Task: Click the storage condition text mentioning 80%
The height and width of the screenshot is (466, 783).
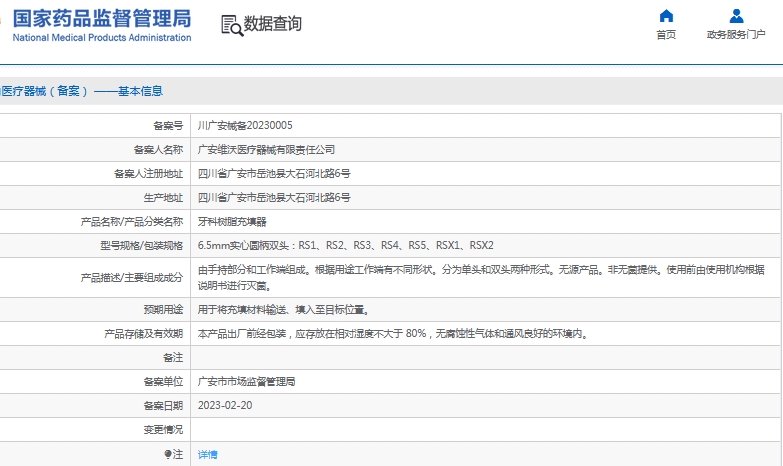Action: [x=393, y=334]
